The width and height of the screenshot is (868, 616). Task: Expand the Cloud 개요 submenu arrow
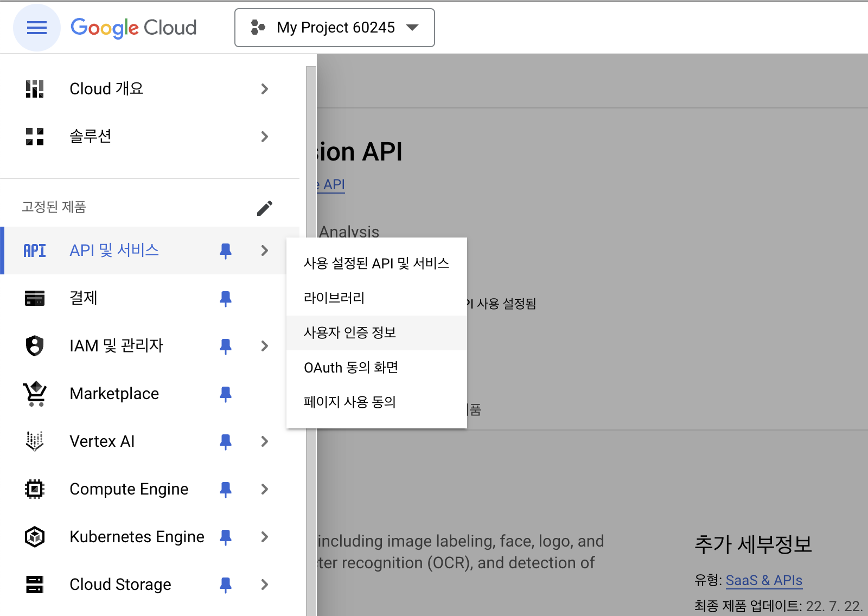(265, 89)
